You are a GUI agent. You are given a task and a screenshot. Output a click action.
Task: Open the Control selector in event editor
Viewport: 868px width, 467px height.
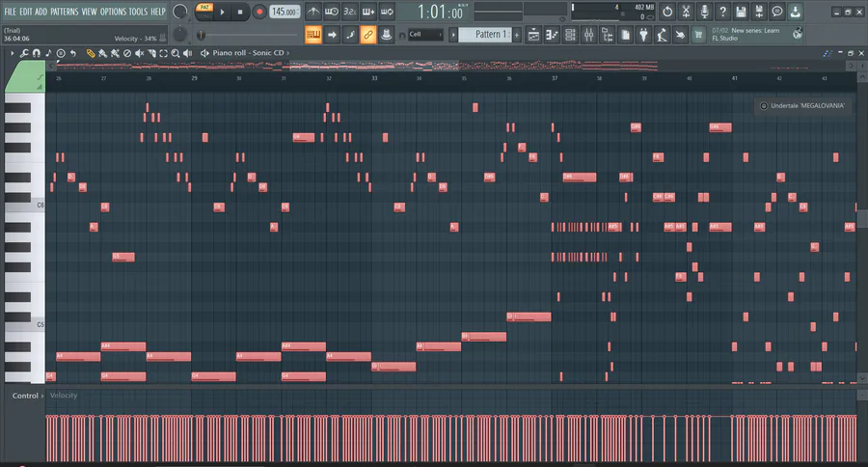click(x=28, y=396)
